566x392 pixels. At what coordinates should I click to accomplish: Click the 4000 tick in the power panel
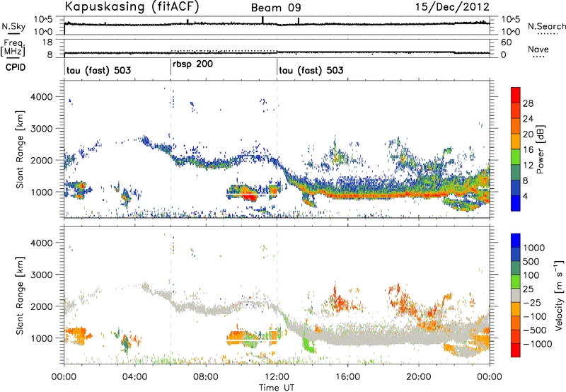tap(42, 97)
